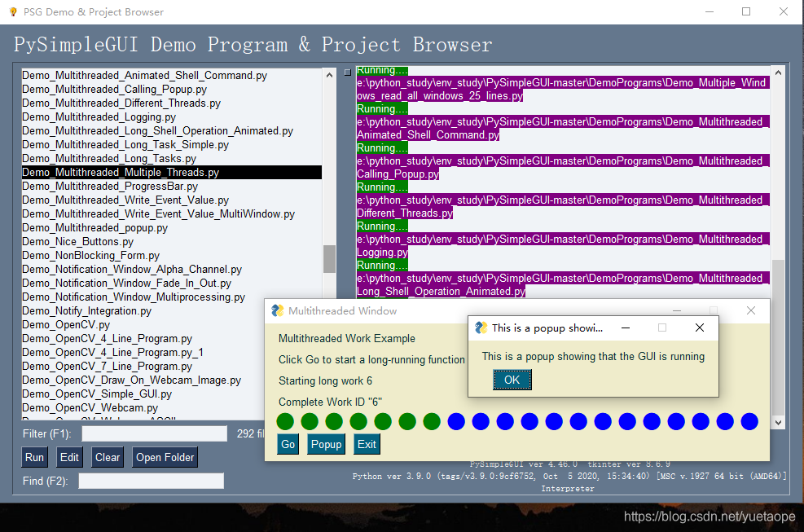The height and width of the screenshot is (532, 804).
Task: Maximize the PSG Demo window
Action: point(746,11)
